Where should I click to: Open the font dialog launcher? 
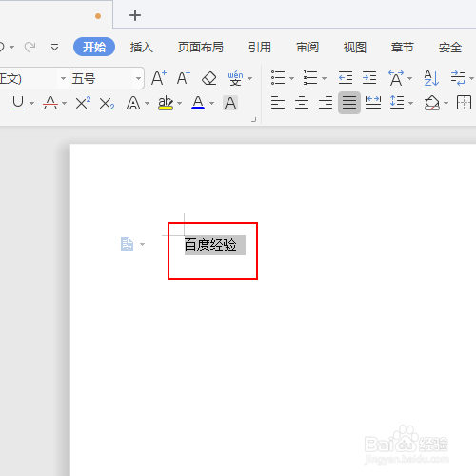(x=253, y=119)
